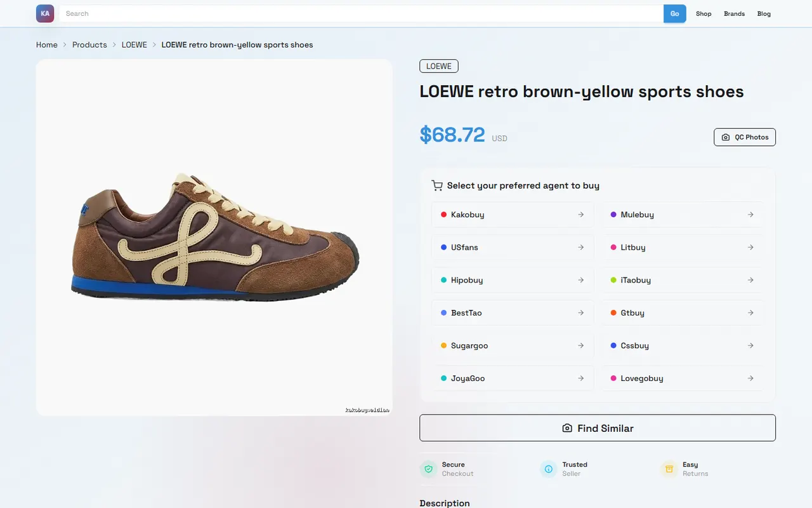Choose the USfans agent name
This screenshot has width=812, height=508.
pyautogui.click(x=464, y=247)
